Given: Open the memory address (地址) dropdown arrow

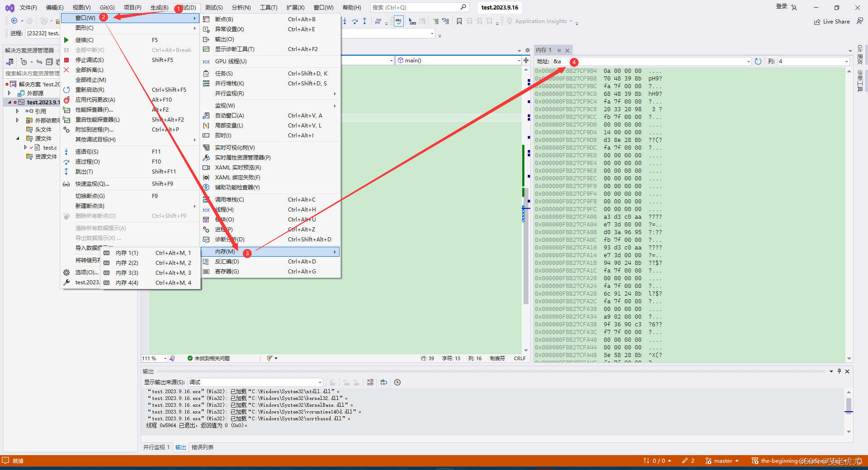Looking at the screenshot, I should coord(748,61).
